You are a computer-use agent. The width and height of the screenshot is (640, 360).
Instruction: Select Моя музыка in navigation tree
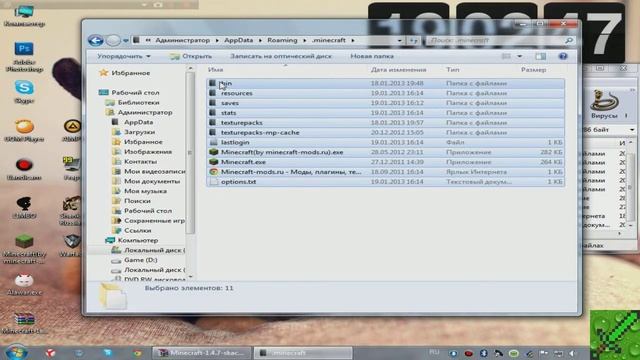(145, 191)
